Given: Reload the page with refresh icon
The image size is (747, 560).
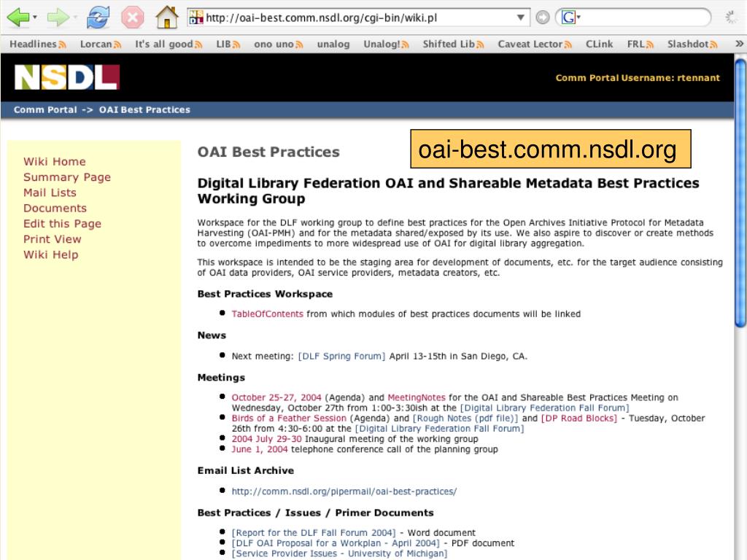Looking at the screenshot, I should 98,17.
